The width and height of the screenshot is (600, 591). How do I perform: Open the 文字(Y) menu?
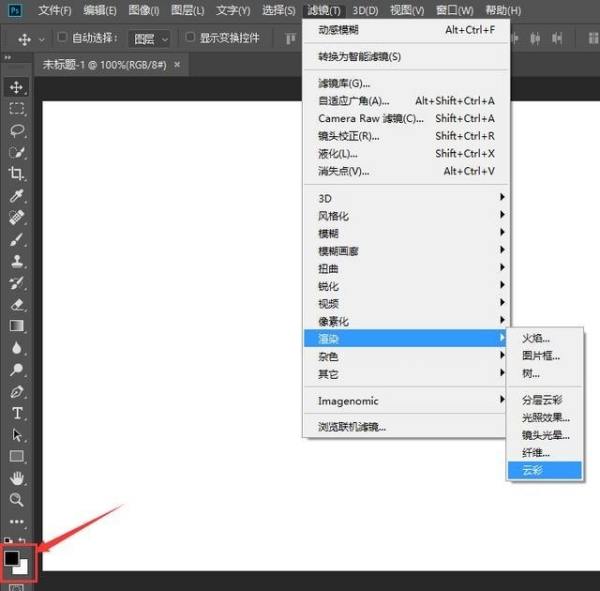[233, 10]
